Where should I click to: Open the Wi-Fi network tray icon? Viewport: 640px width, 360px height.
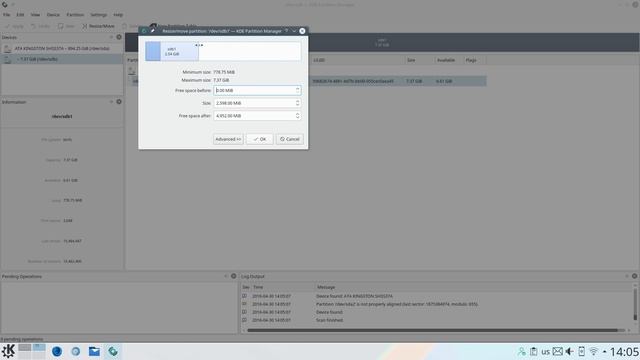tap(594, 351)
